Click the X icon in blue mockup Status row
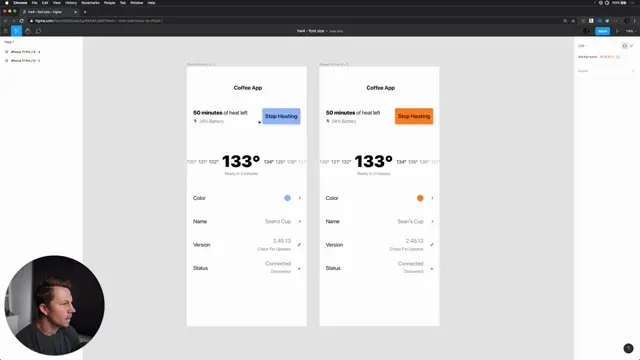640x360 pixels. (299, 269)
